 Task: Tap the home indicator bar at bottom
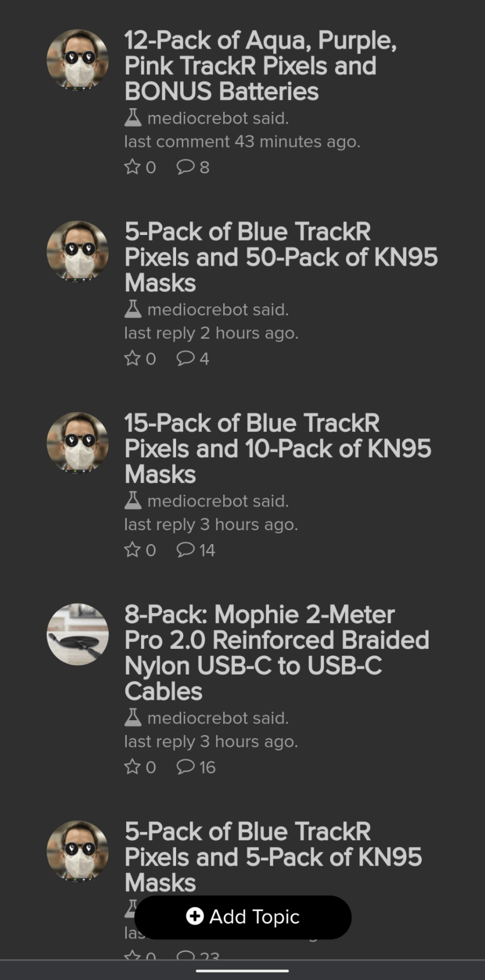point(242,971)
